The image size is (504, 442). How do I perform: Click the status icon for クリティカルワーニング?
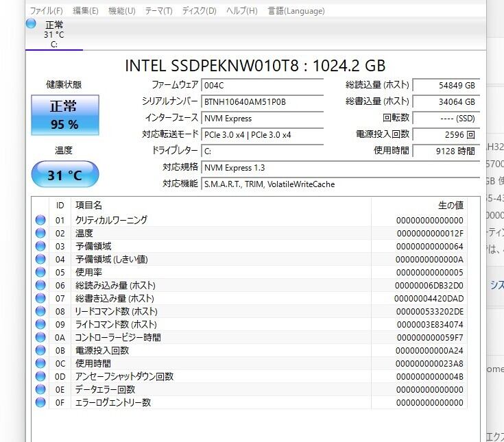click(40, 220)
